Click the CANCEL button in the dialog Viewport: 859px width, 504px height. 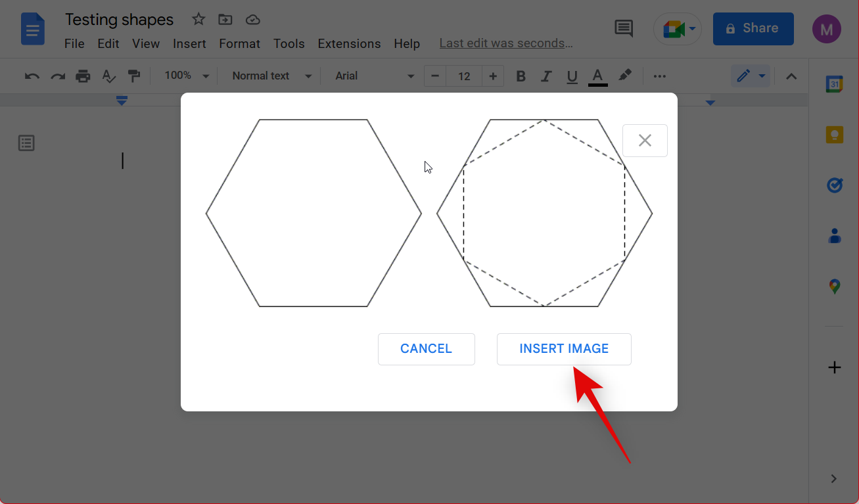tap(427, 349)
